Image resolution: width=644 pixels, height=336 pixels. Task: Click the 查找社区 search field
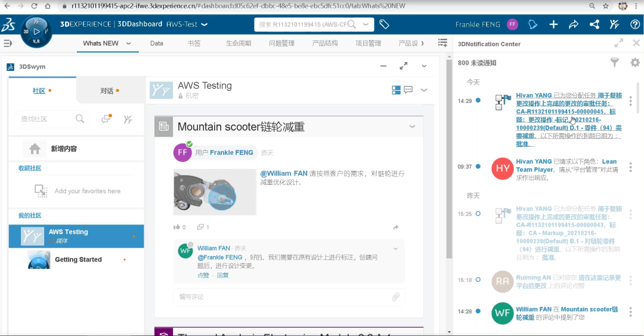click(47, 119)
